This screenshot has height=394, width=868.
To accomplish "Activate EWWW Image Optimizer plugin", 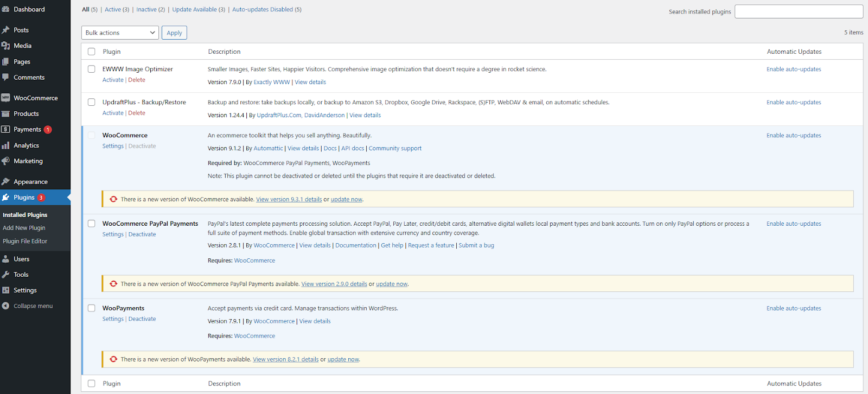I will 113,80.
